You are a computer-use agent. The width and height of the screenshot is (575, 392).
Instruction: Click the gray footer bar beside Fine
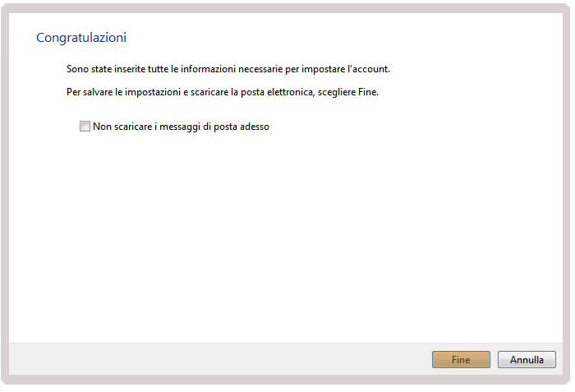coord(220,359)
